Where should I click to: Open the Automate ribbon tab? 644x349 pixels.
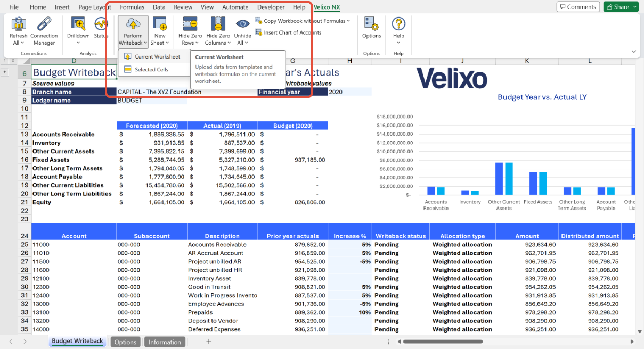[235, 7]
